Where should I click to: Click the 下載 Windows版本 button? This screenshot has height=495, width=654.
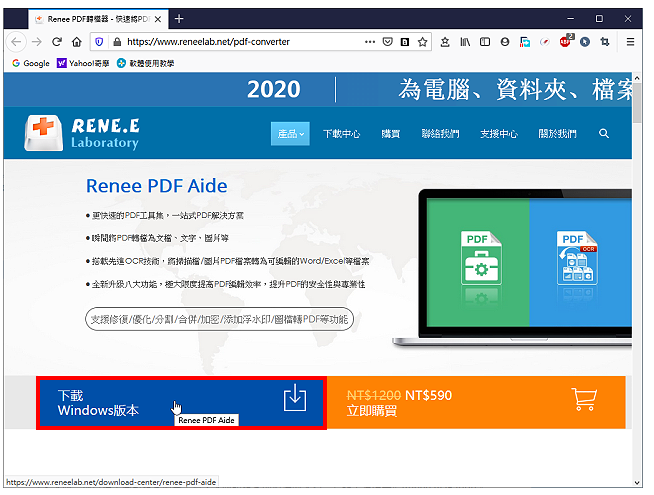[x=181, y=403]
